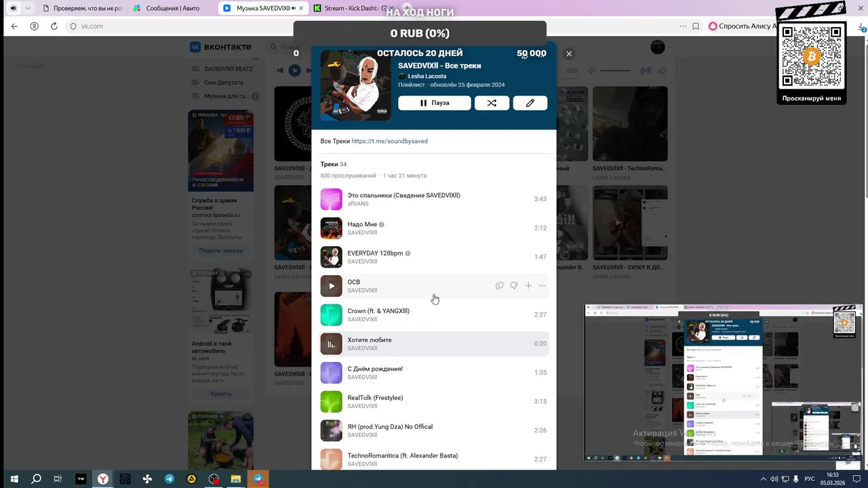Viewport: 868px width, 488px height.
Task: Close the playlist popup with X
Action: [x=569, y=54]
